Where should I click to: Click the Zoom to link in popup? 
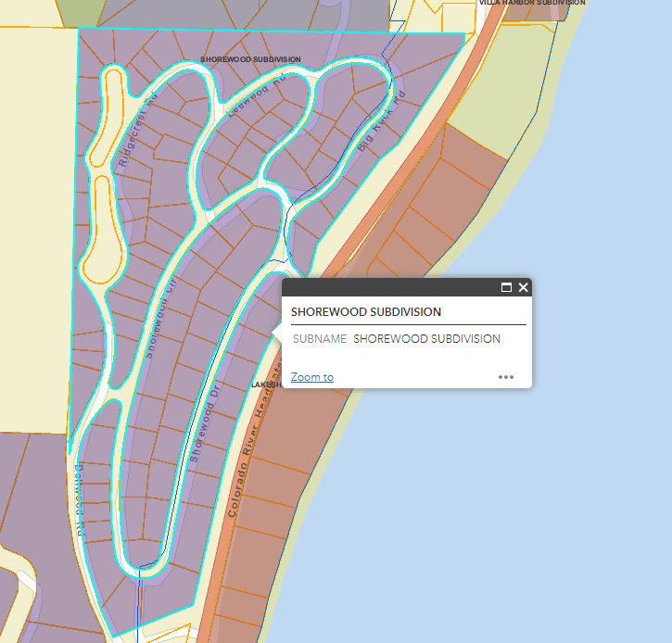pos(312,377)
